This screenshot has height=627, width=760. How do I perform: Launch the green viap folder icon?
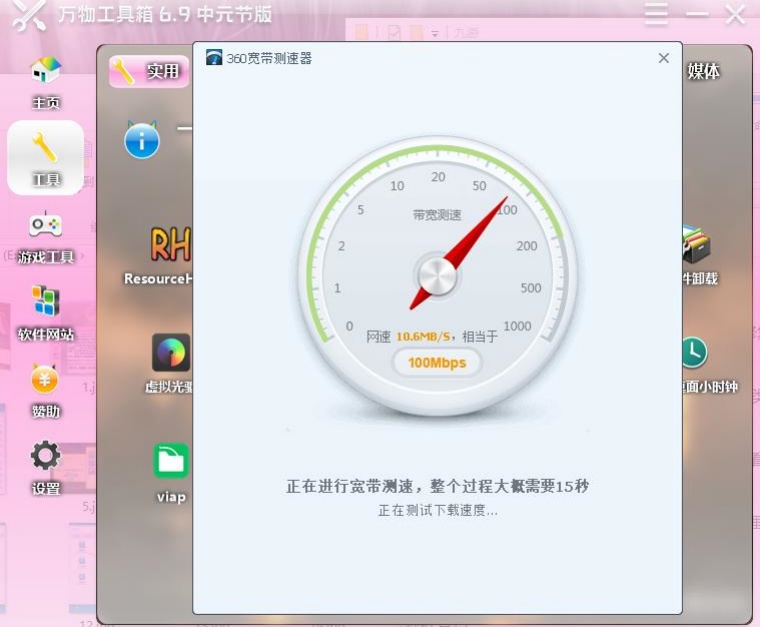coord(171,461)
